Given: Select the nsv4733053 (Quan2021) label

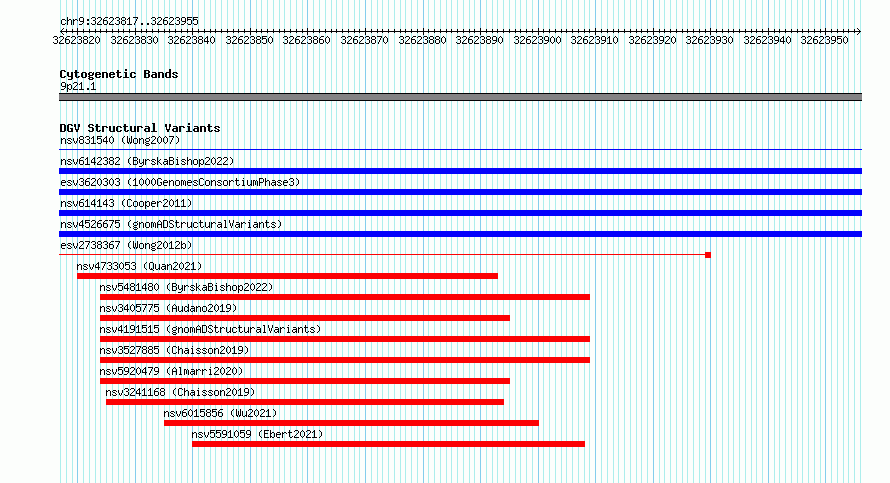Looking at the screenshot, I should point(139,266).
